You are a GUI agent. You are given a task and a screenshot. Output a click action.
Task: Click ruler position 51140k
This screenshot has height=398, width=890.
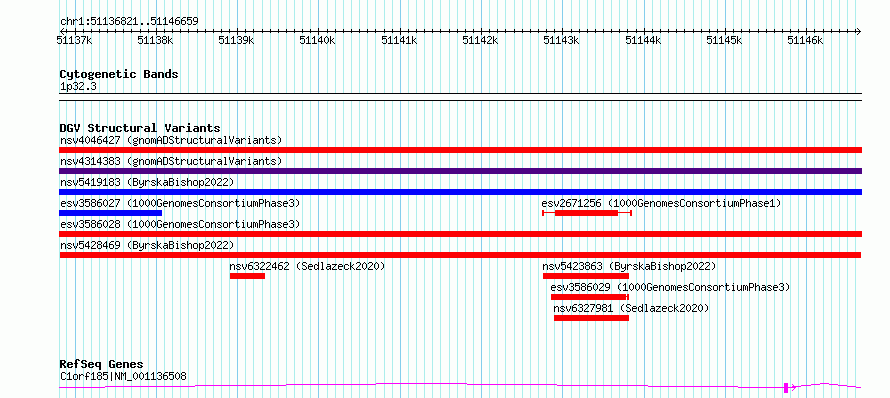(318, 40)
